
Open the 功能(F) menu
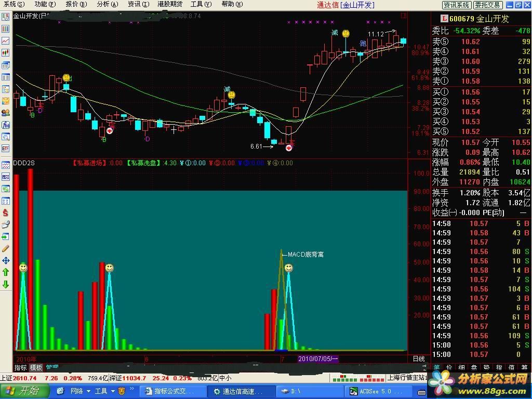[45, 4]
